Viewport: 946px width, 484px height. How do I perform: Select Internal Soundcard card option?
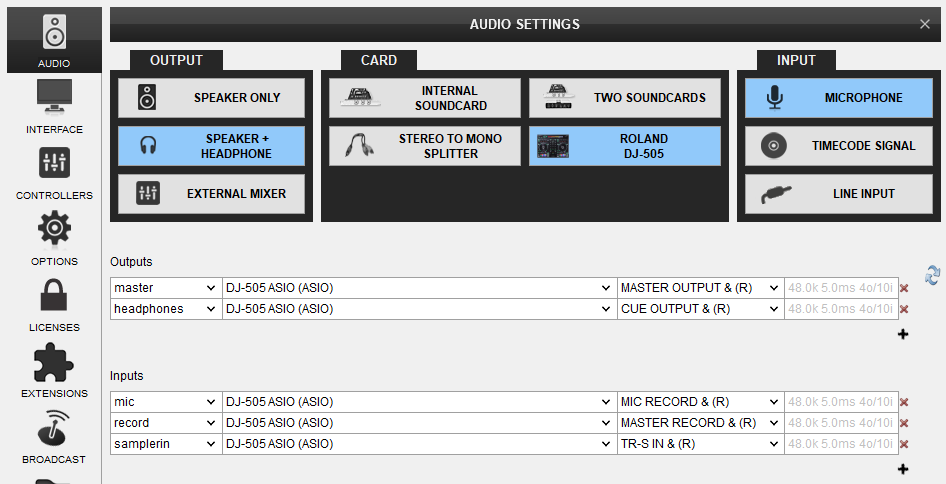424,98
